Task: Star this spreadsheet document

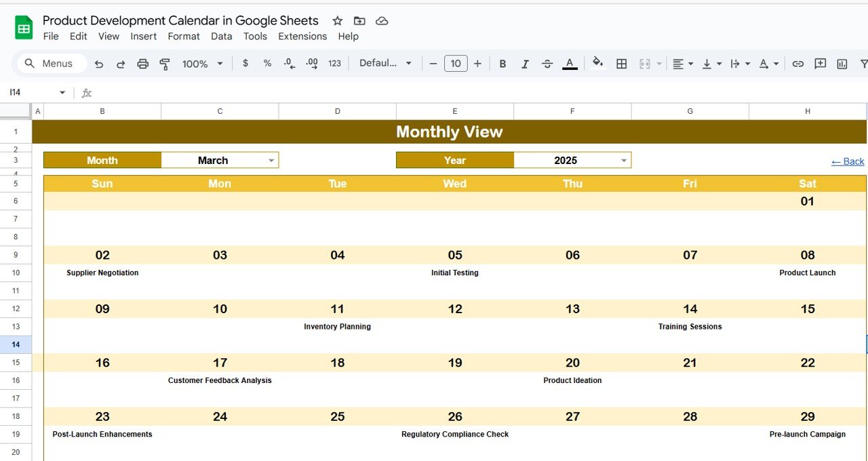Action: (337, 21)
